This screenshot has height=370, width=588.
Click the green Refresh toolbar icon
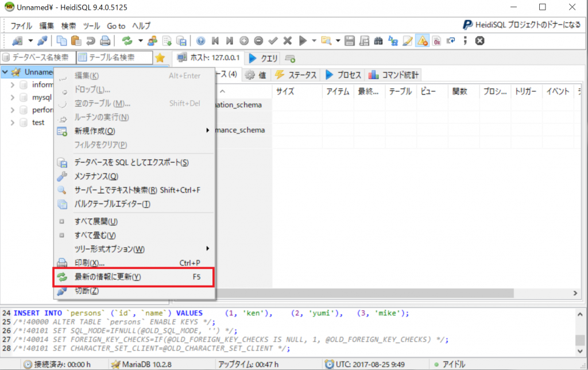(x=127, y=41)
